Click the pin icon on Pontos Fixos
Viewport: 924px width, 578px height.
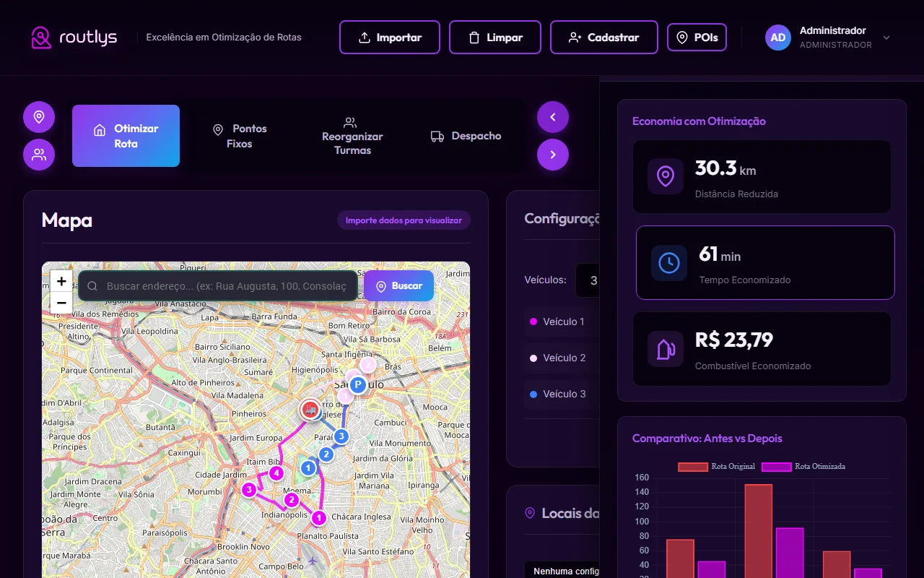218,129
